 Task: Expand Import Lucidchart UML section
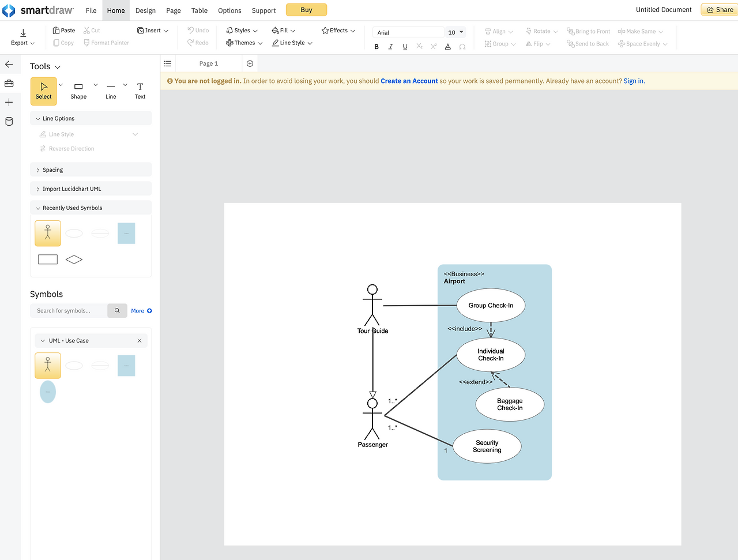point(71,189)
